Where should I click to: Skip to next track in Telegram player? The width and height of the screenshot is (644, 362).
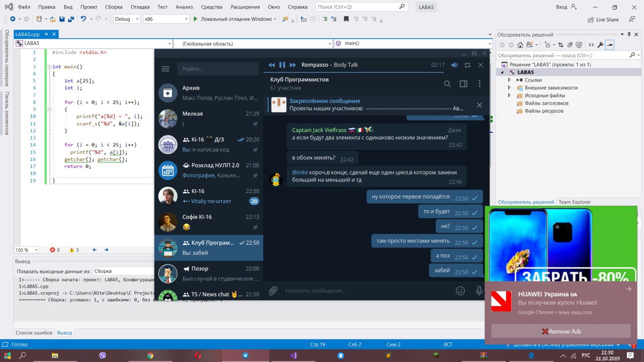[x=293, y=65]
